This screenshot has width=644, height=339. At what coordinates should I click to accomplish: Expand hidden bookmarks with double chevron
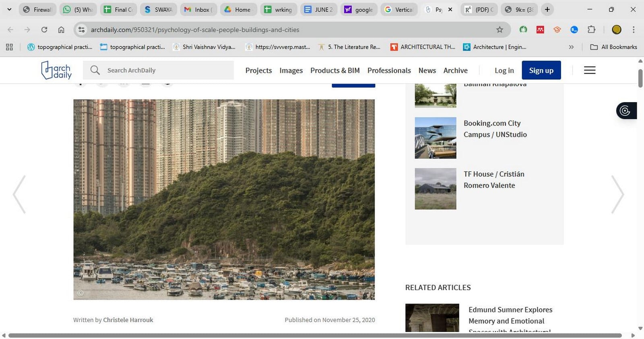coord(571,47)
